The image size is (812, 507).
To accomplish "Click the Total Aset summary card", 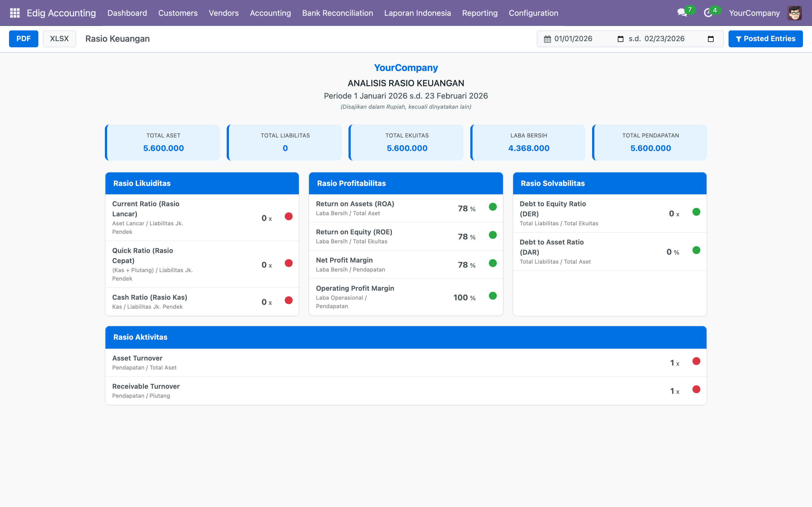I will 163,142.
